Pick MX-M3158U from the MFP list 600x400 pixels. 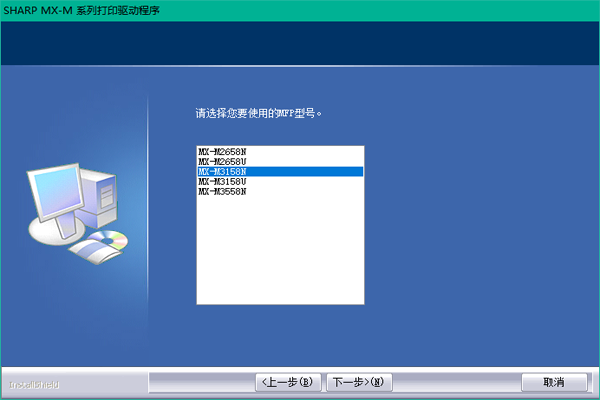point(280,181)
